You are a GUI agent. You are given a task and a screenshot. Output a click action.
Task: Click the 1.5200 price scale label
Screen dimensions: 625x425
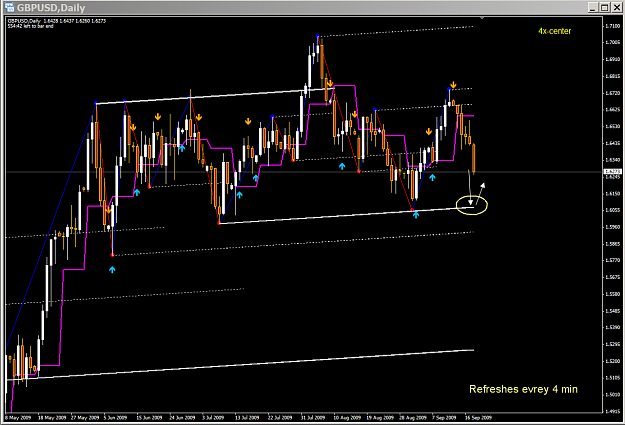click(x=613, y=361)
